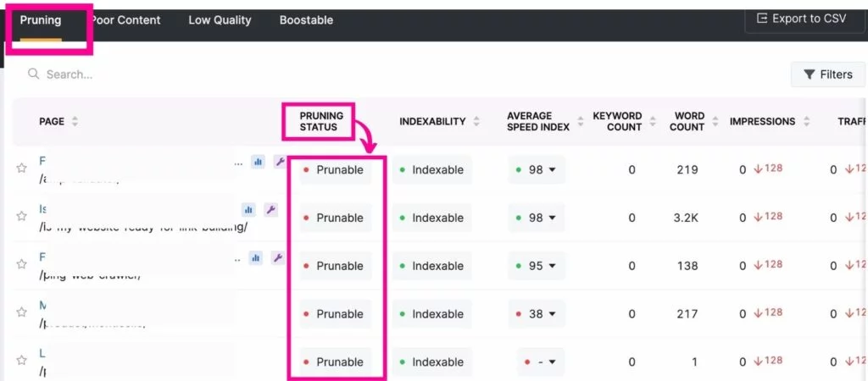Star the first page row as favorite
The image size is (868, 381).
click(22, 168)
